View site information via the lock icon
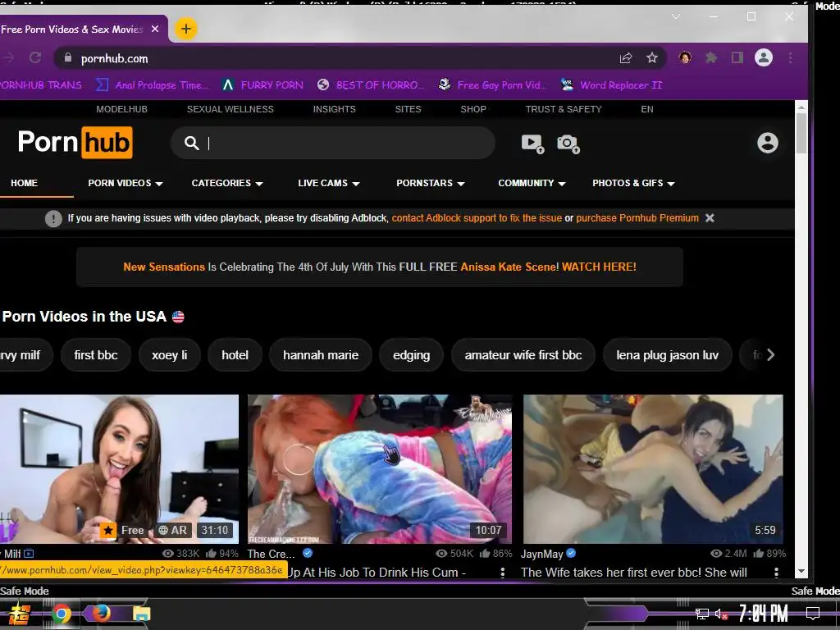This screenshot has height=630, width=840. coord(68,58)
